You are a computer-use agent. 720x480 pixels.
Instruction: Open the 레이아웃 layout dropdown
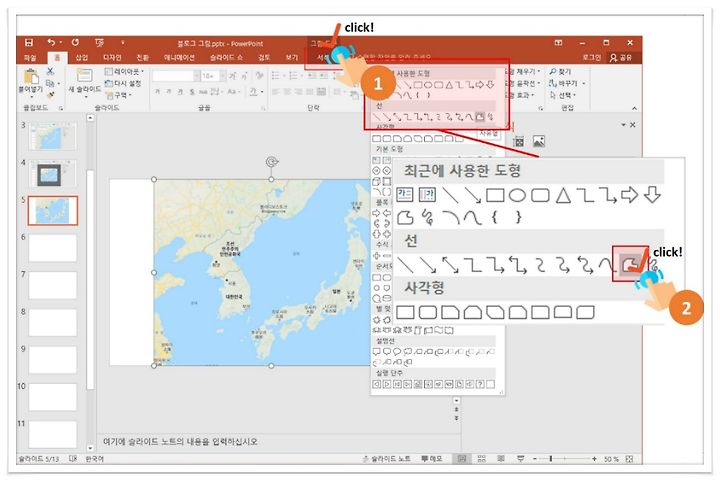coord(124,72)
